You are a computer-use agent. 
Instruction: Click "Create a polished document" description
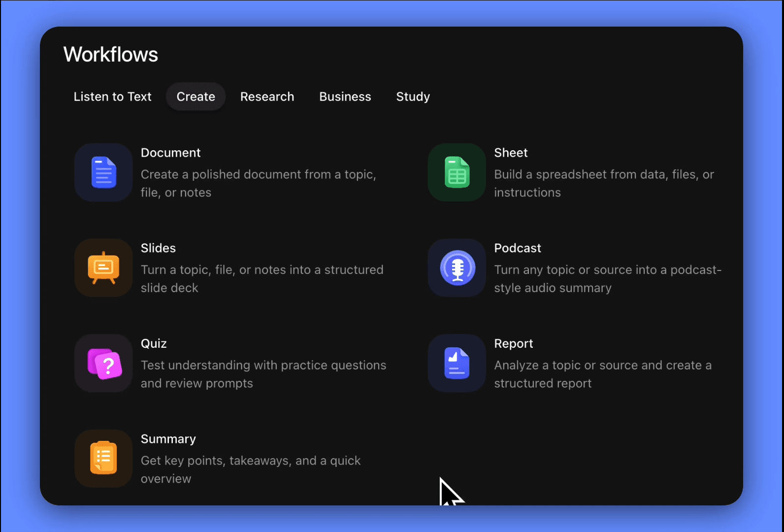click(259, 183)
